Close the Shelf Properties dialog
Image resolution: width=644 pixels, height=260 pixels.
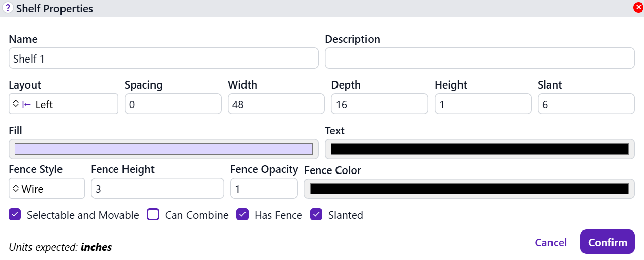pyautogui.click(x=638, y=8)
